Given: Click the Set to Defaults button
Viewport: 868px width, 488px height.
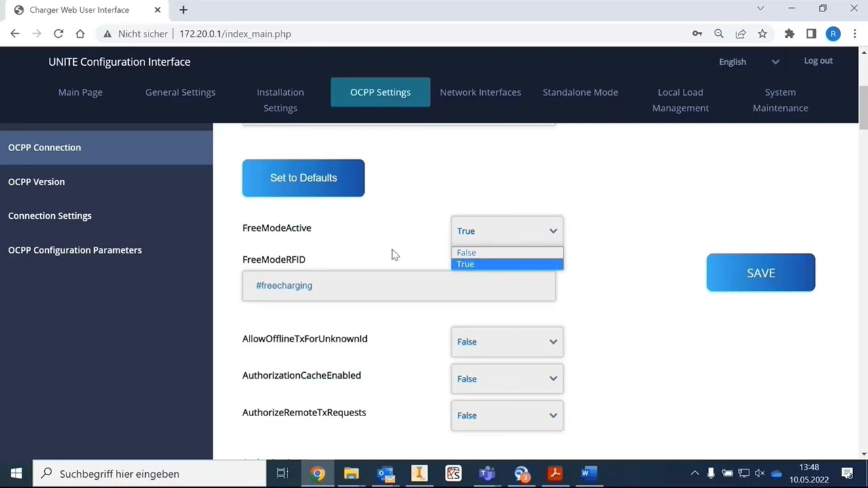Looking at the screenshot, I should [x=303, y=178].
